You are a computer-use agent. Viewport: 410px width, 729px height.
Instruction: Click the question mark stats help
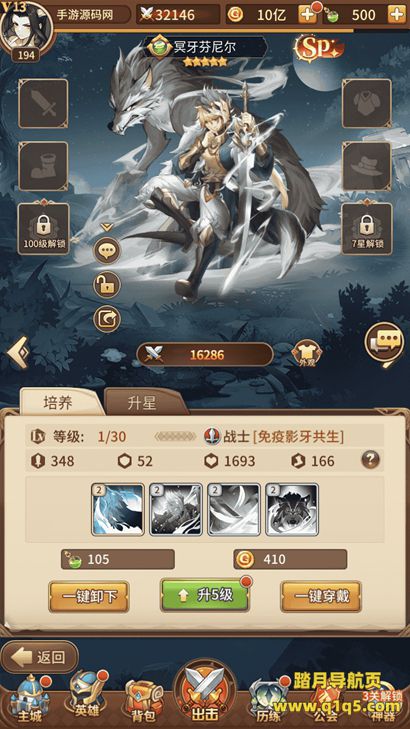click(x=370, y=460)
